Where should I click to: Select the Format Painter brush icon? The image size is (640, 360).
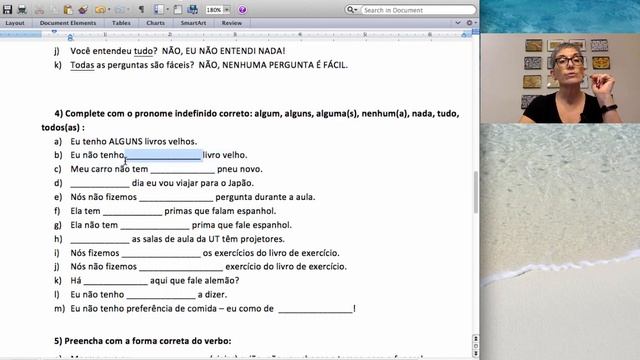[x=83, y=9]
